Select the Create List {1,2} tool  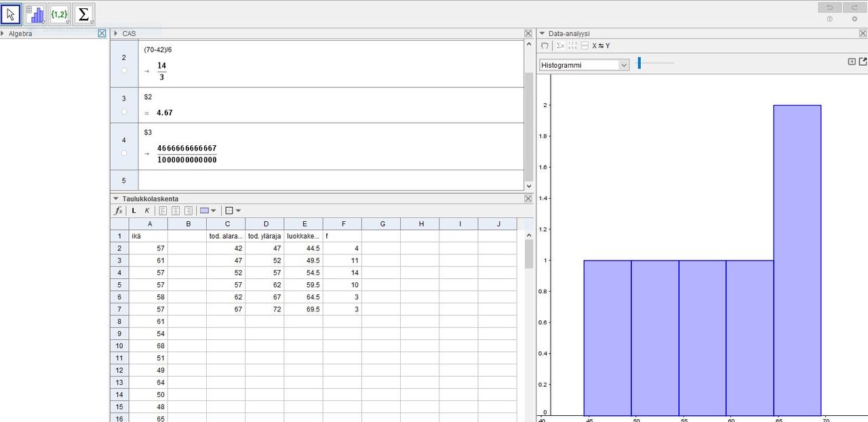click(59, 14)
